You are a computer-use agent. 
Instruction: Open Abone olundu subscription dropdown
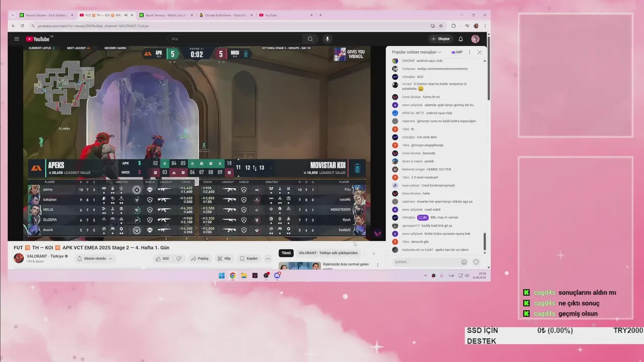coord(94,258)
